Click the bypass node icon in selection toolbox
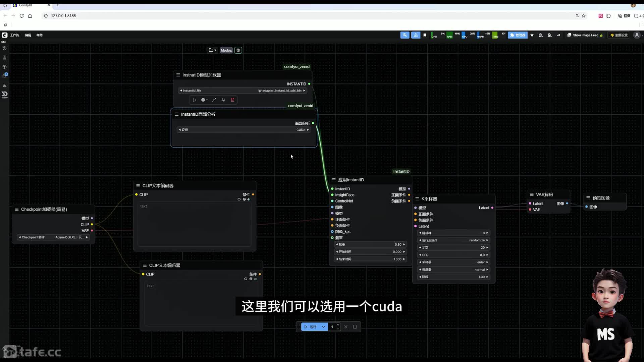Screen dimensions: 644x362 214,100
